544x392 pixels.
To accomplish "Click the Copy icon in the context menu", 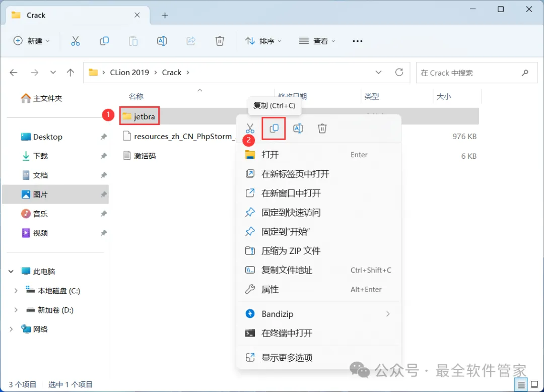I will coord(274,128).
